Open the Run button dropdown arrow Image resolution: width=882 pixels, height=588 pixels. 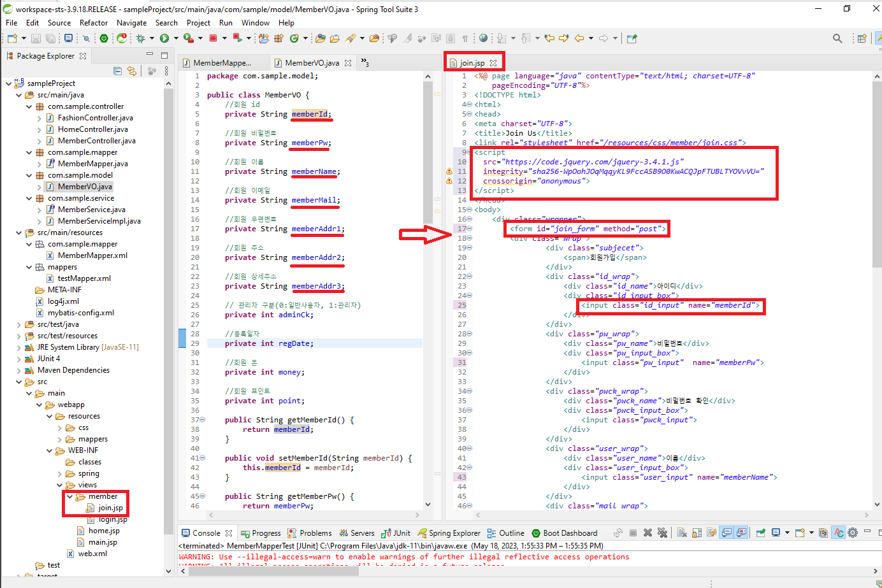tap(176, 38)
